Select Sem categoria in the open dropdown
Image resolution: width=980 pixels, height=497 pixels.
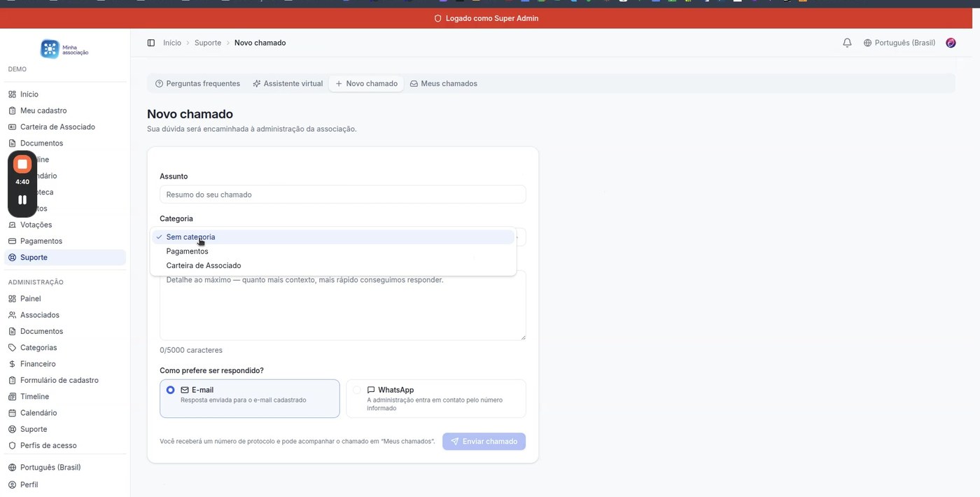(x=190, y=237)
